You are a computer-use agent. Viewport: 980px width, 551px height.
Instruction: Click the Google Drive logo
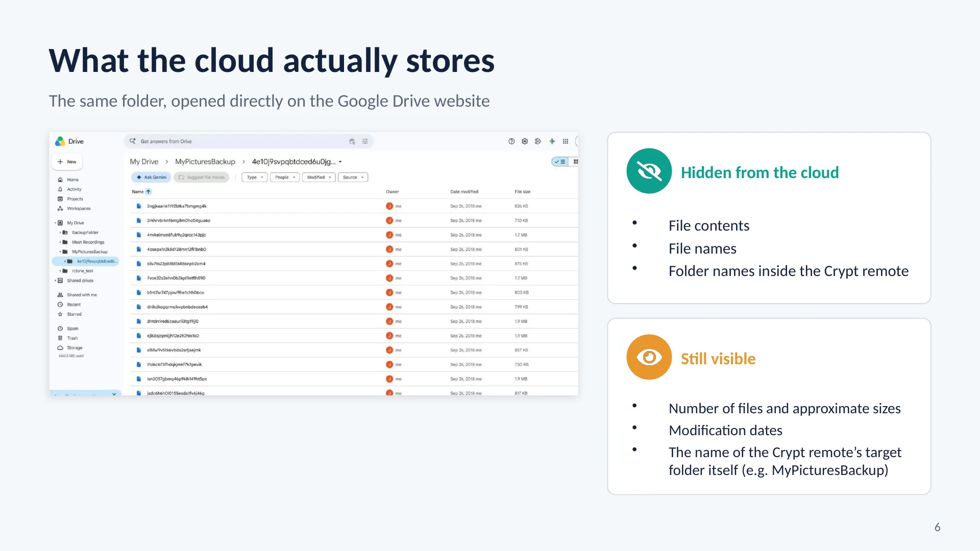tap(60, 141)
